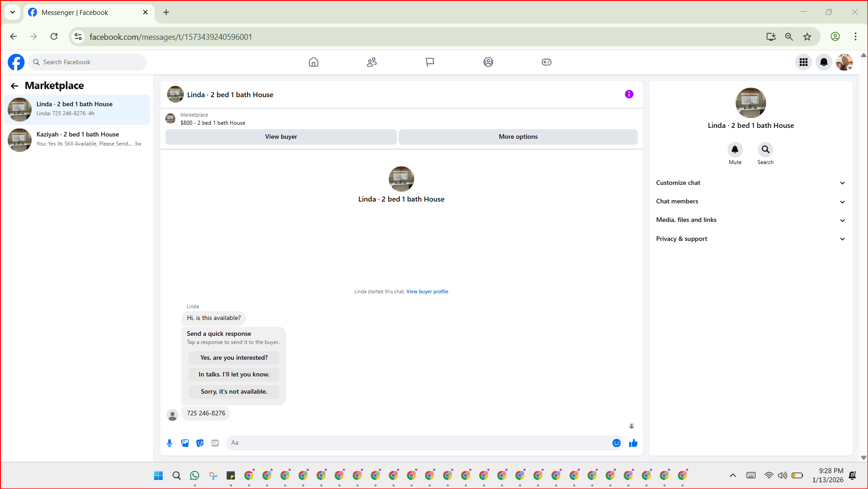Open the GIF picker icon
Screen dimensions: 868x489
(215, 443)
